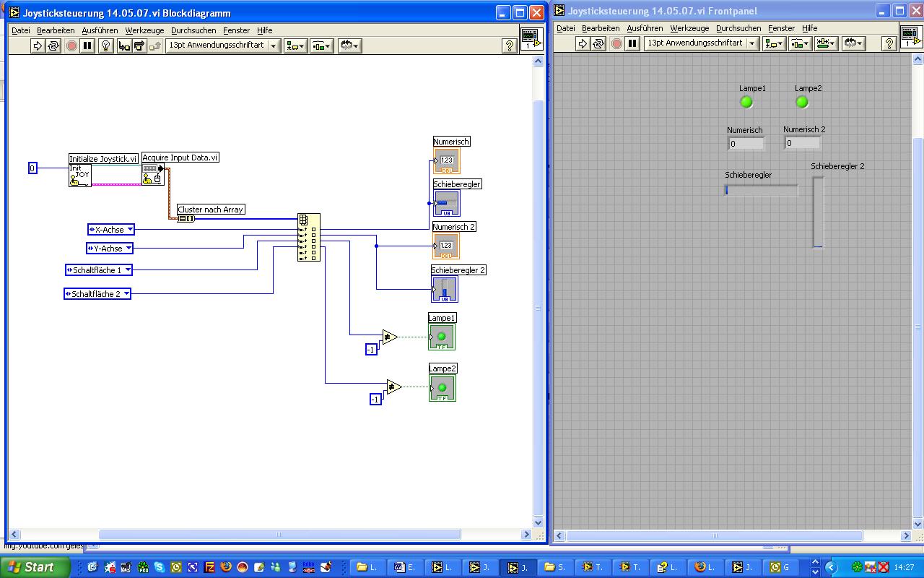Screen dimensions: 924x578
Task: Click Run Continuously in Blockdiagramm toolbar
Action: tap(53, 46)
